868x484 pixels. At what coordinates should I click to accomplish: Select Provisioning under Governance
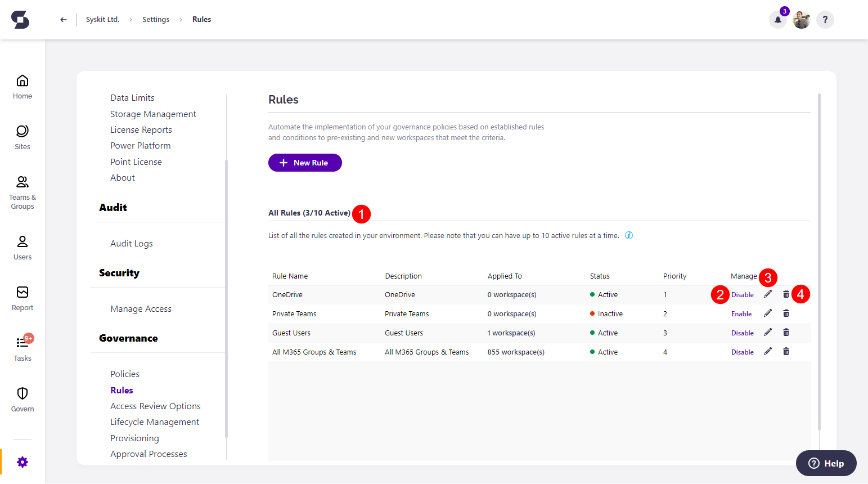[134, 438]
